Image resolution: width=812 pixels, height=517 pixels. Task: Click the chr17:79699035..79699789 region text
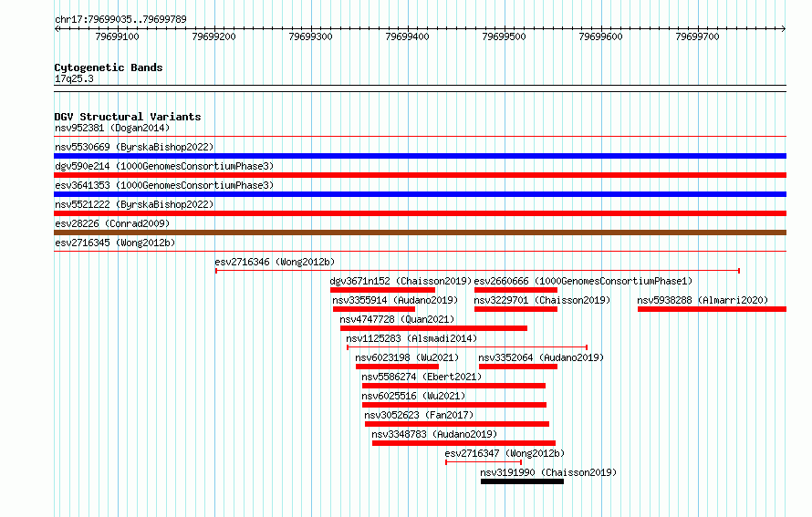point(120,19)
